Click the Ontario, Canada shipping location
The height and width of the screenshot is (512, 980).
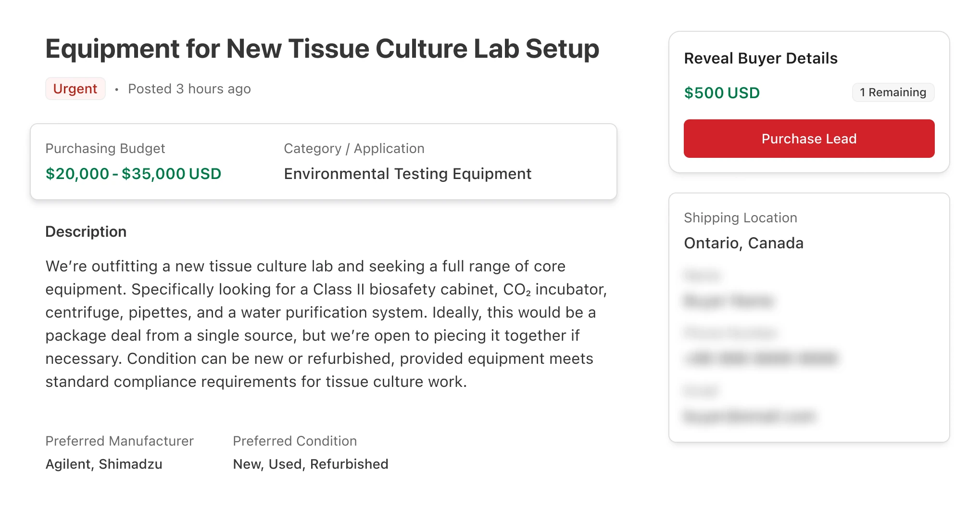(x=743, y=243)
